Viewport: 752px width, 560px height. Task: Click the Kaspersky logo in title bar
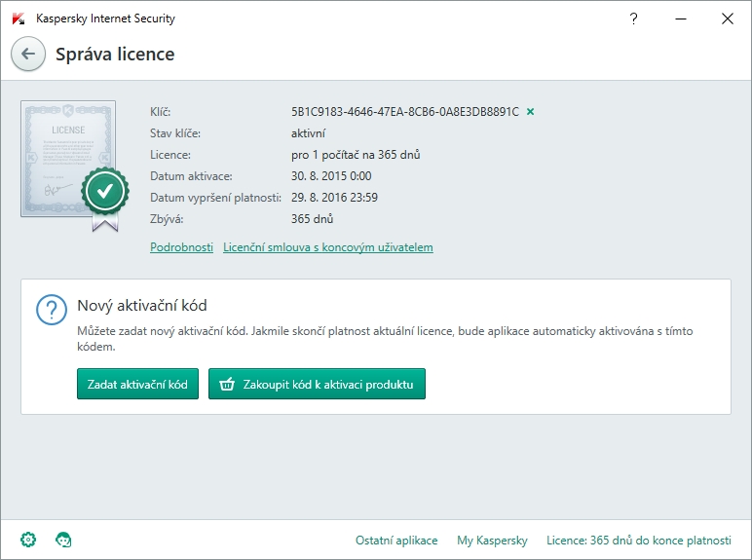coord(18,19)
